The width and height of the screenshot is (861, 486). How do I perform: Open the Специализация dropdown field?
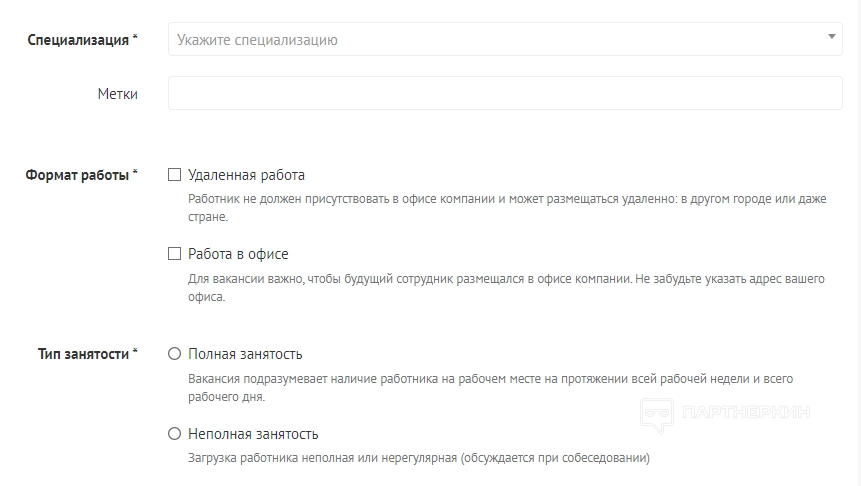pos(500,40)
